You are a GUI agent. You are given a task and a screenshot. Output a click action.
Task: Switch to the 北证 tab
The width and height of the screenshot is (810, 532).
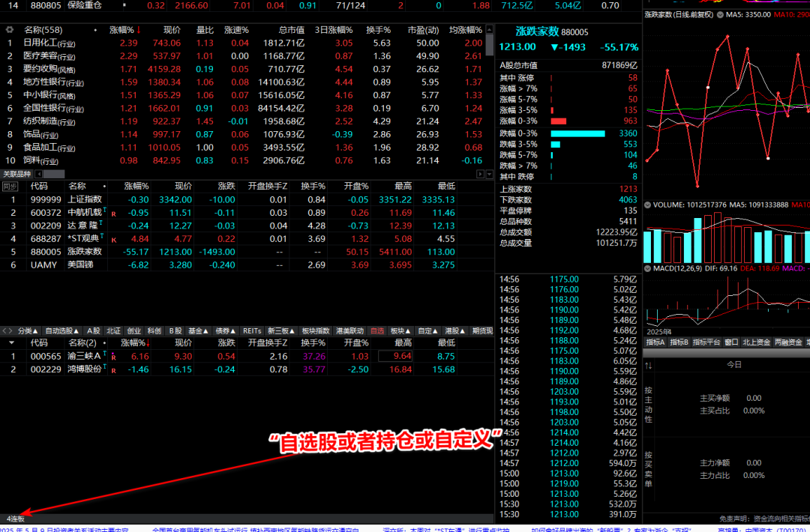click(x=114, y=330)
